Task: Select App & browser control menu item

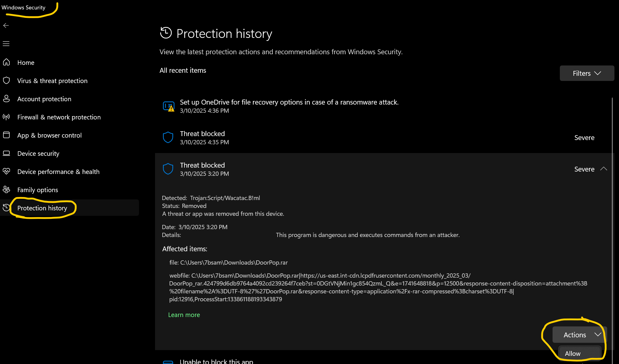Action: click(x=49, y=135)
